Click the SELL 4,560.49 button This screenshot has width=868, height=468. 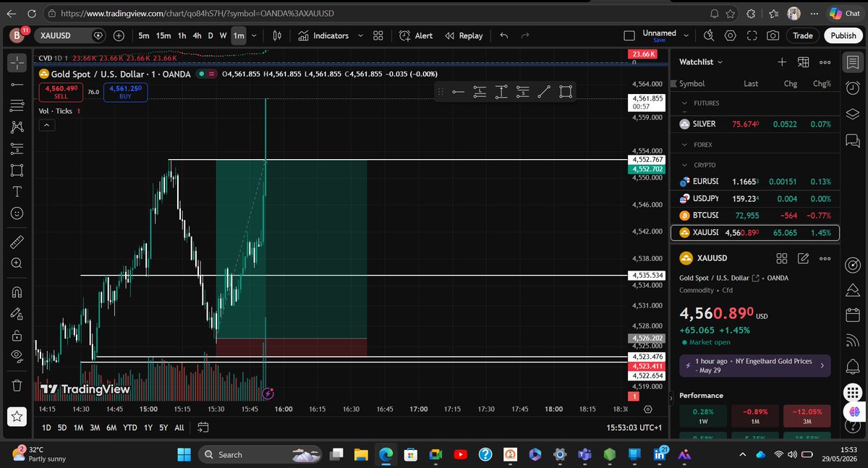[61, 91]
